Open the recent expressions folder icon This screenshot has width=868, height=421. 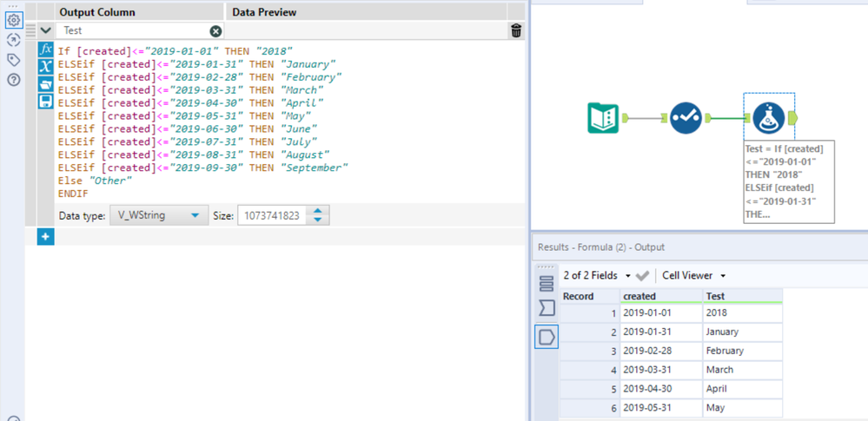point(46,84)
